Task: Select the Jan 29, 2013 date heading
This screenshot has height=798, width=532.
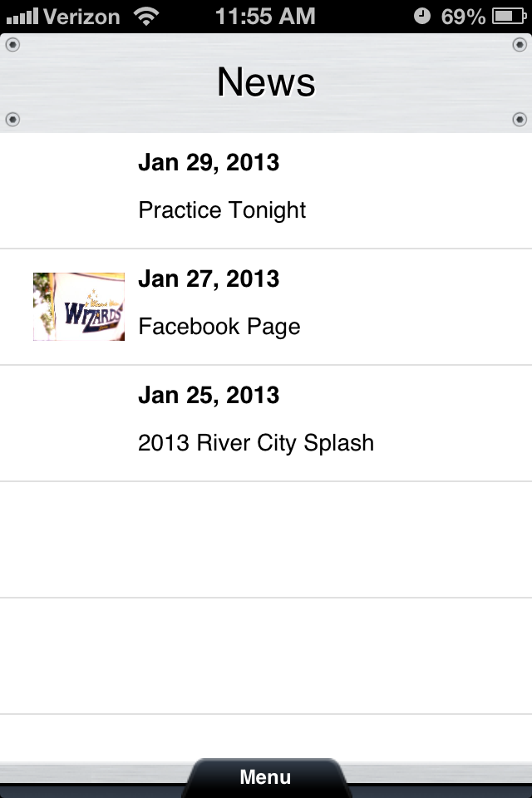Action: click(x=209, y=162)
